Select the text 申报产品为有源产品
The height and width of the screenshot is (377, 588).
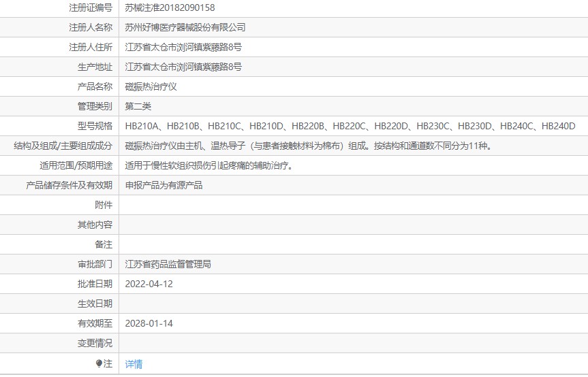pyautogui.click(x=164, y=185)
